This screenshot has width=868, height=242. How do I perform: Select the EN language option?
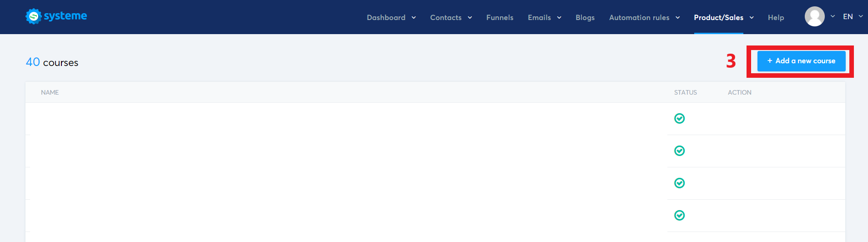click(x=848, y=16)
